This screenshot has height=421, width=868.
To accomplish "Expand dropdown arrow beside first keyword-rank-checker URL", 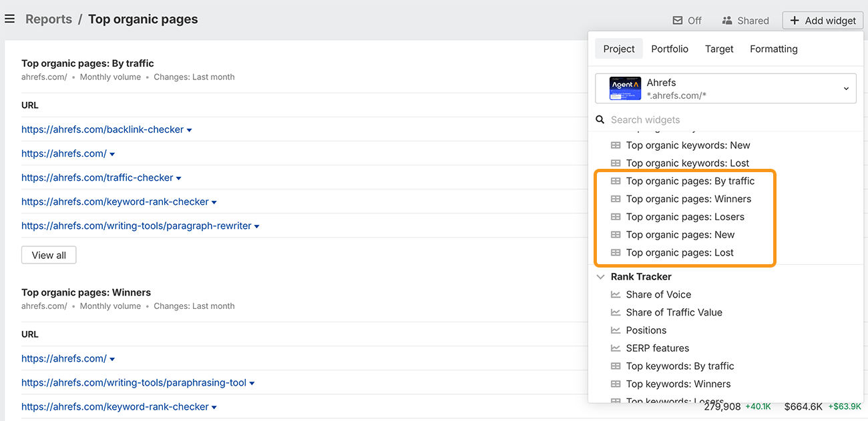I will pyautogui.click(x=214, y=202).
